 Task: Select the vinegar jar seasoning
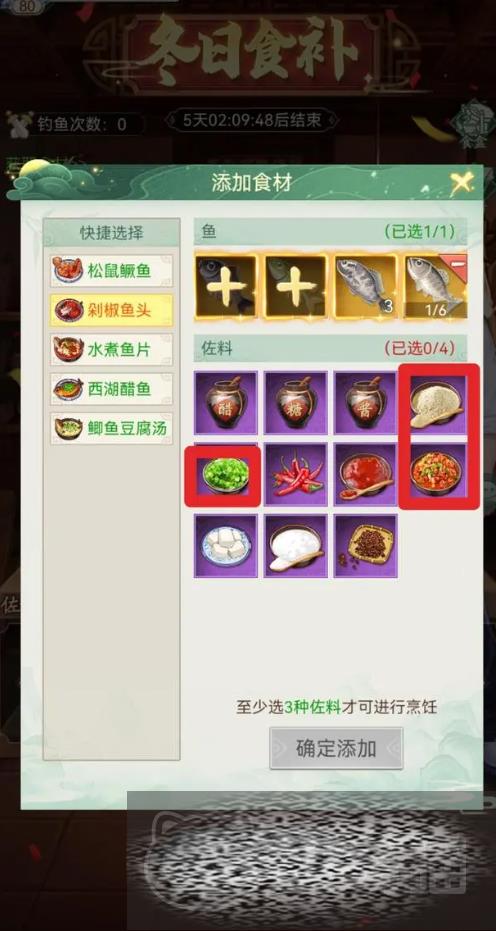[x=226, y=403]
